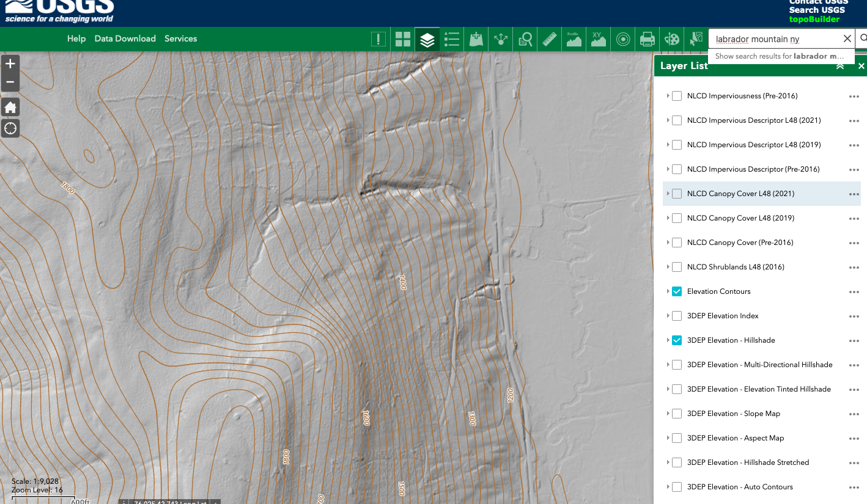Open options for 3DEP Elevation - Aspect Map
This screenshot has width=867, height=504.
point(854,439)
